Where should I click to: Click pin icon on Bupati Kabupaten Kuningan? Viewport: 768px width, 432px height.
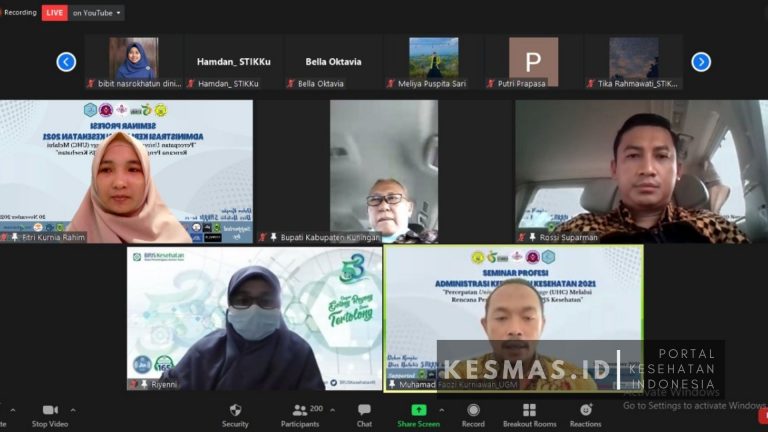coord(273,238)
